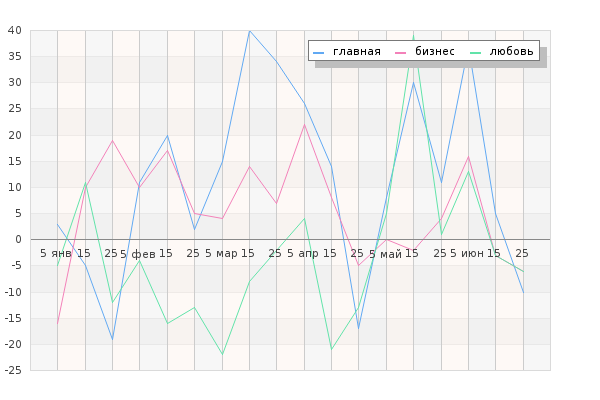Click the Y-axis value '-10'
Image resolution: width=600 pixels, height=400 pixels.
13,292
